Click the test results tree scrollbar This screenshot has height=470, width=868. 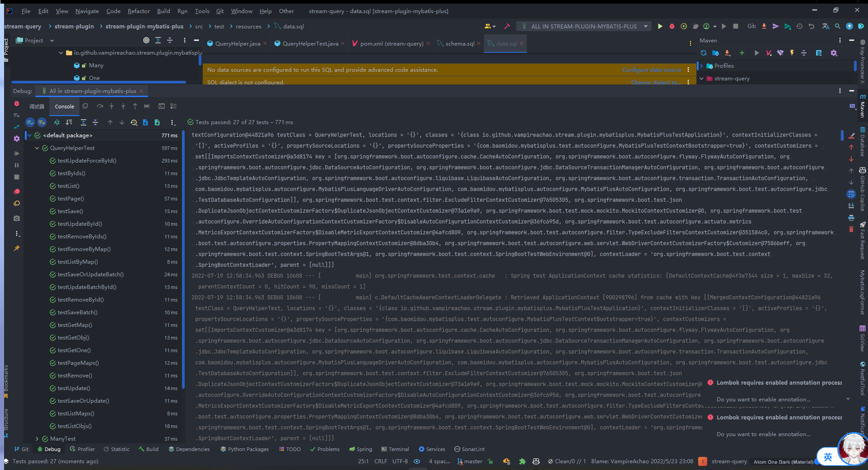click(183, 271)
